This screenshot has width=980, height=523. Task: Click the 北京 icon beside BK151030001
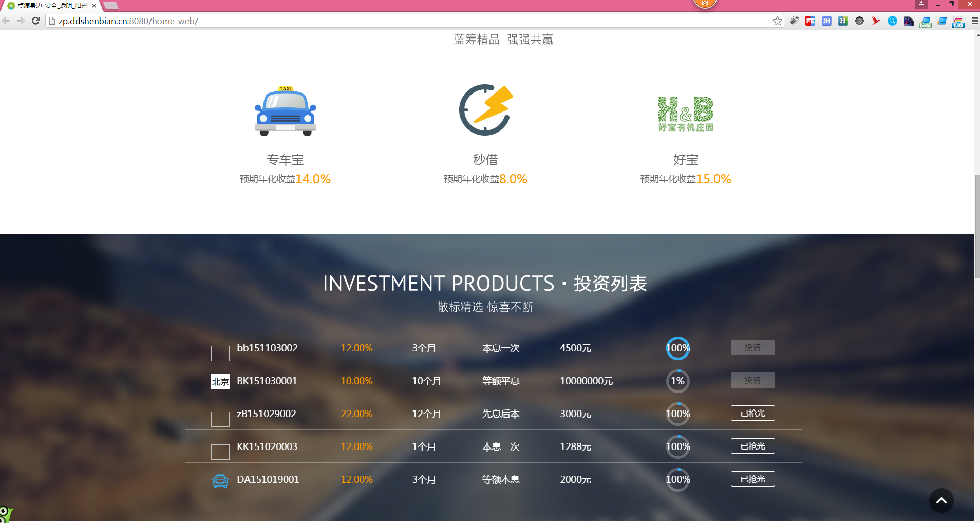coord(220,382)
